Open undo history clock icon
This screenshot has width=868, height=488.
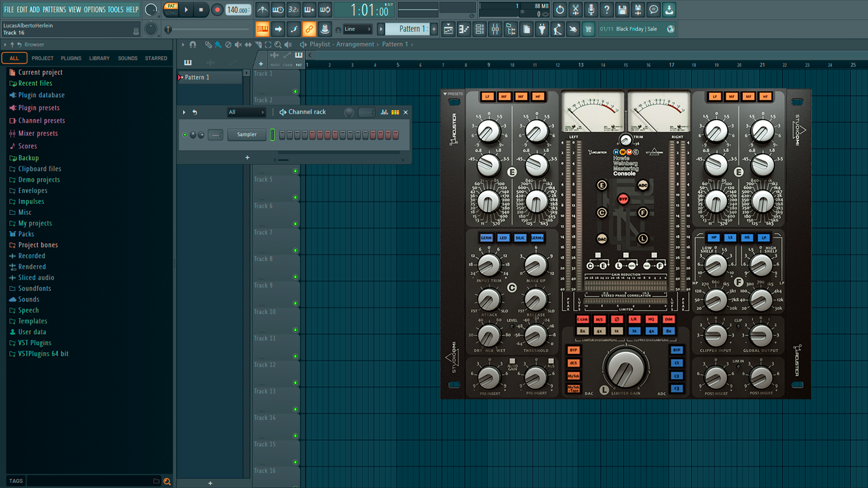tap(560, 10)
